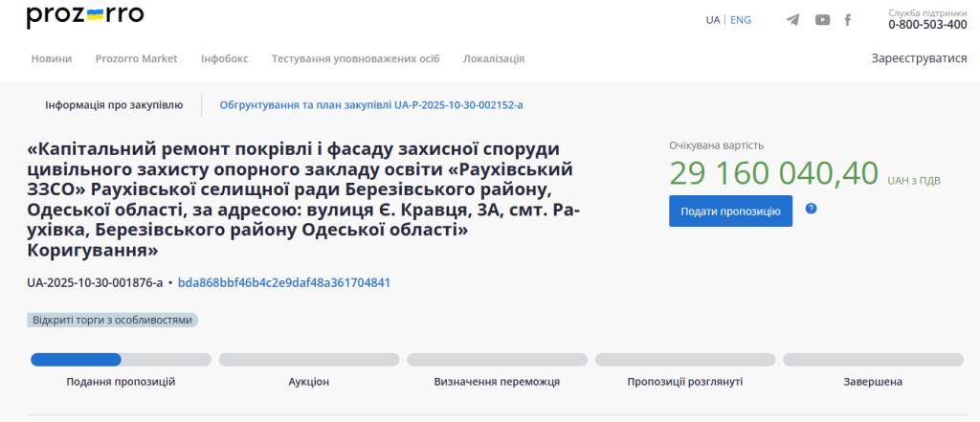Open Prozorro Market menu item
The height and width of the screenshot is (422, 980).
(136, 58)
